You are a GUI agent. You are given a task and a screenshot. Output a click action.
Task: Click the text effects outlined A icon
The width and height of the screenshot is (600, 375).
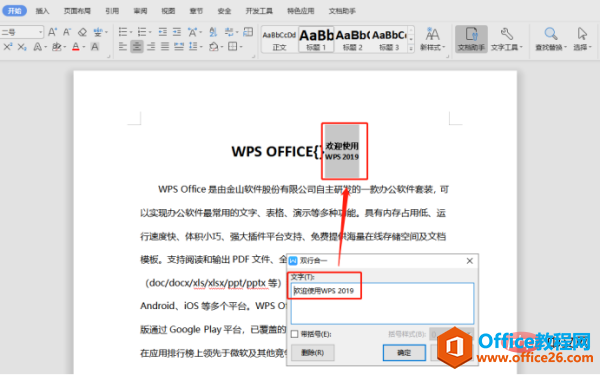pyautogui.click(x=38, y=47)
